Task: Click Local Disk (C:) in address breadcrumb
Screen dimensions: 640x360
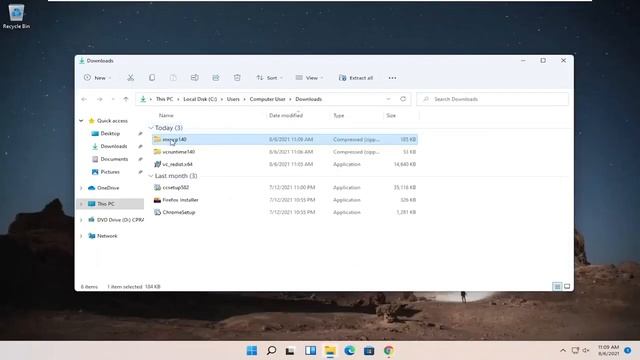Action: coord(200,99)
